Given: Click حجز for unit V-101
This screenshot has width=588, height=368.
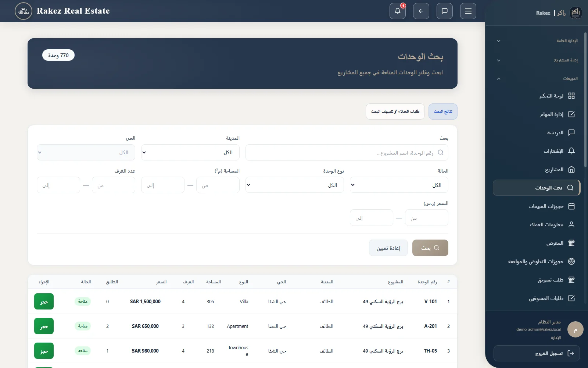Looking at the screenshot, I should 44,301.
